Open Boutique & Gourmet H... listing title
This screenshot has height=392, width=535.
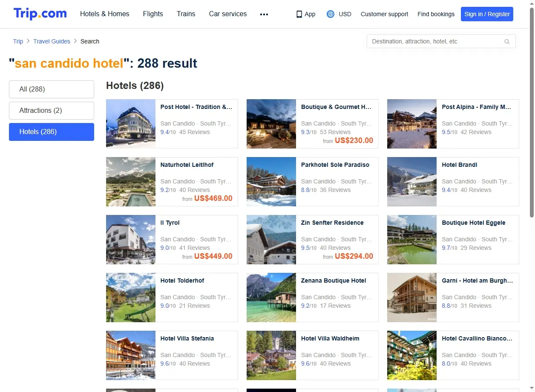click(337, 107)
